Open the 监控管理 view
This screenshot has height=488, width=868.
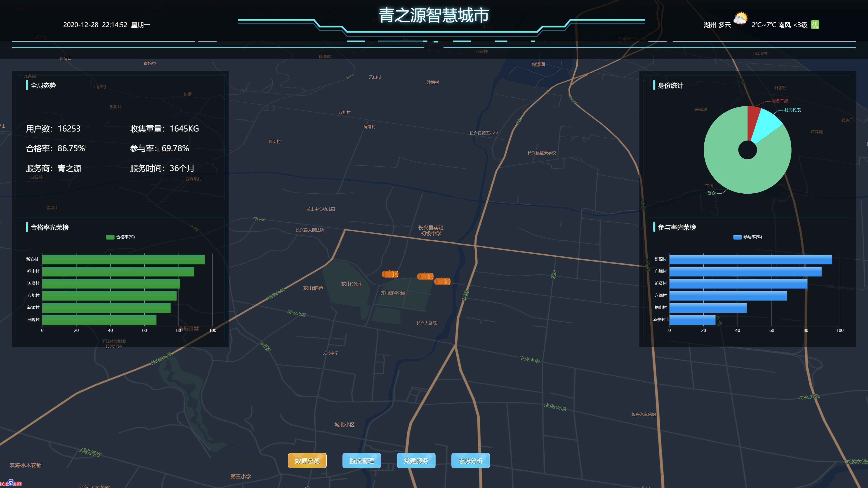click(362, 460)
